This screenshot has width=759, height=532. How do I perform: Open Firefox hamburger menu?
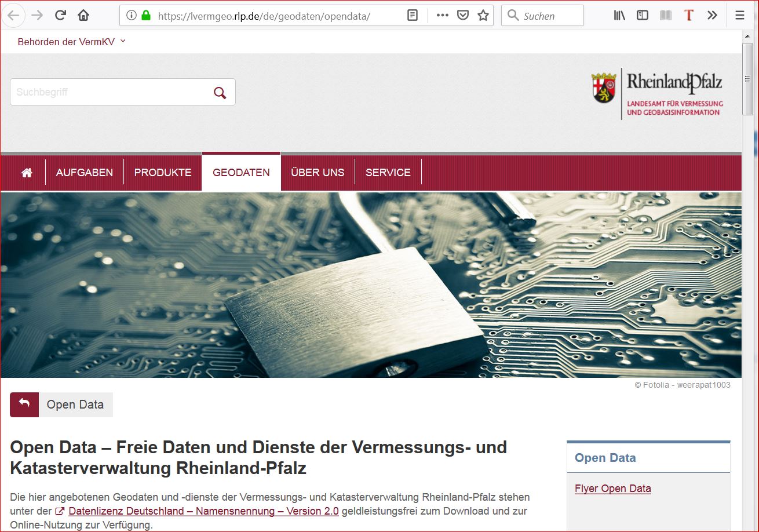pyautogui.click(x=740, y=16)
